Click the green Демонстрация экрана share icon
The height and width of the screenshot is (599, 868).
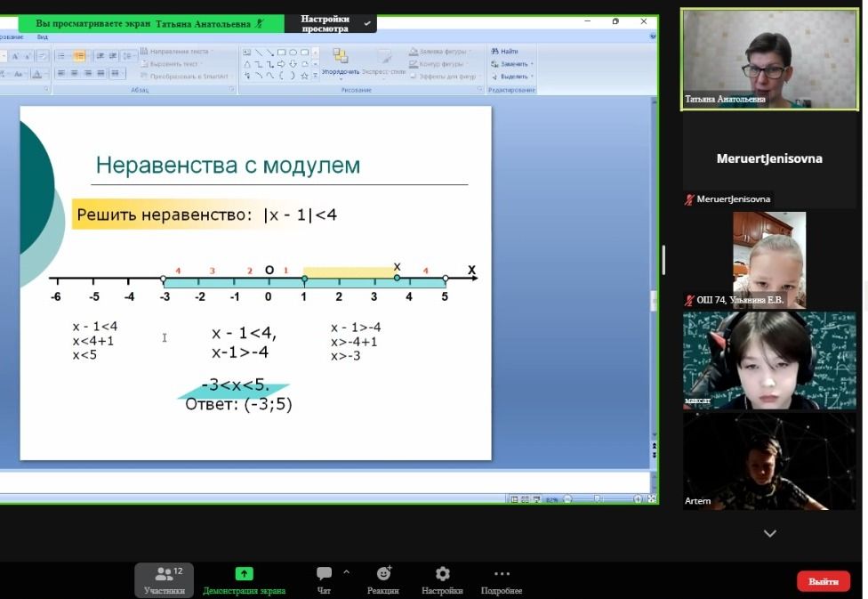click(x=244, y=574)
